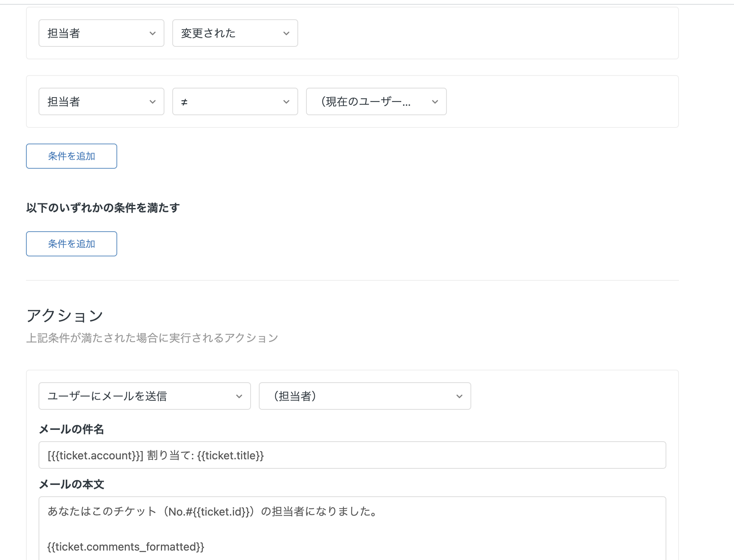
Task: Click the chevron on the 変更された dropdown
Action: pyautogui.click(x=287, y=33)
